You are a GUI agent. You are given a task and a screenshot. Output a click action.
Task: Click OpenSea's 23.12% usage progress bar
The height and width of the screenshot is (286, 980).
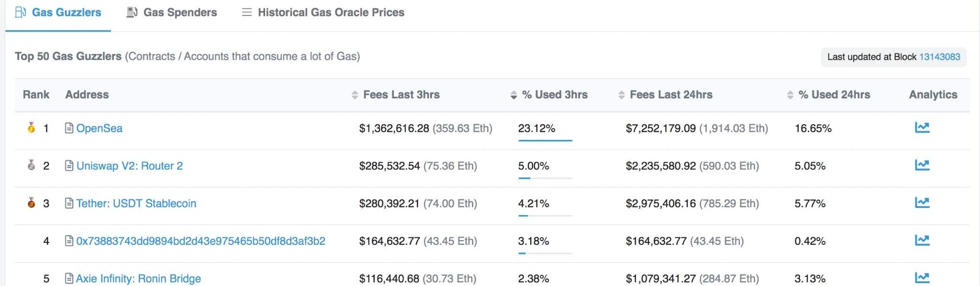click(545, 140)
